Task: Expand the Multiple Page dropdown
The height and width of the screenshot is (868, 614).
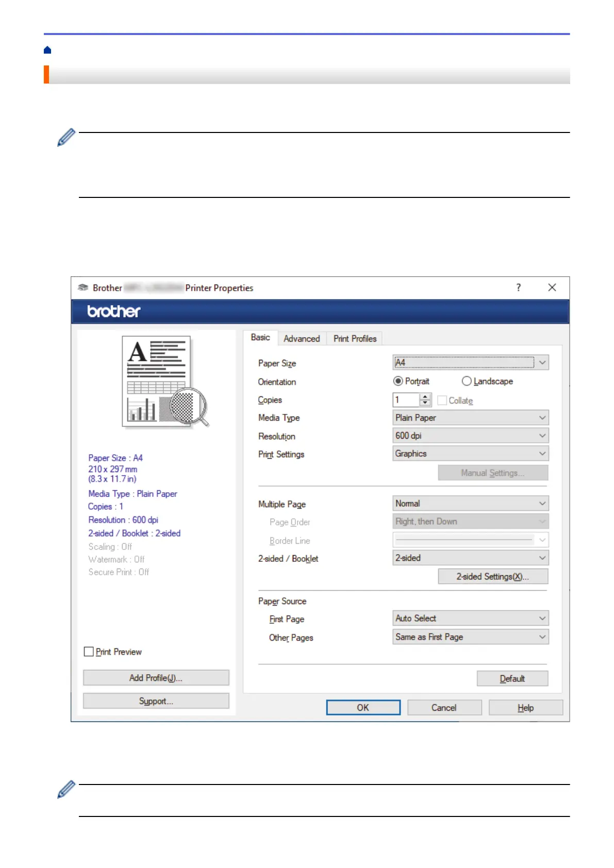Action: pyautogui.click(x=470, y=504)
